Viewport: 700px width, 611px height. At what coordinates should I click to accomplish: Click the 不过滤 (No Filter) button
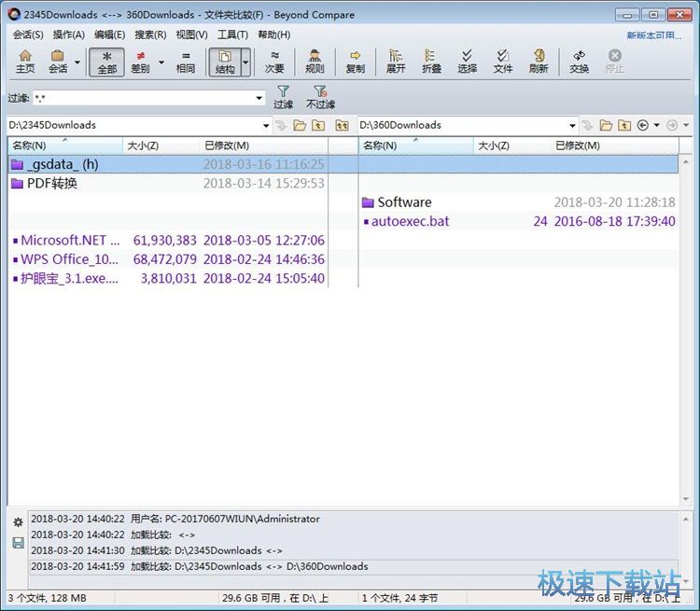point(320,97)
